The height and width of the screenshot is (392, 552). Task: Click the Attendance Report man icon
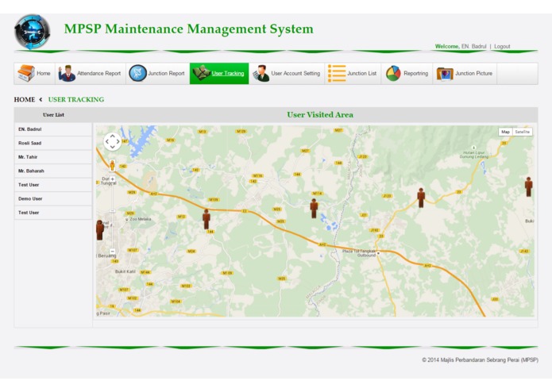[x=67, y=73]
